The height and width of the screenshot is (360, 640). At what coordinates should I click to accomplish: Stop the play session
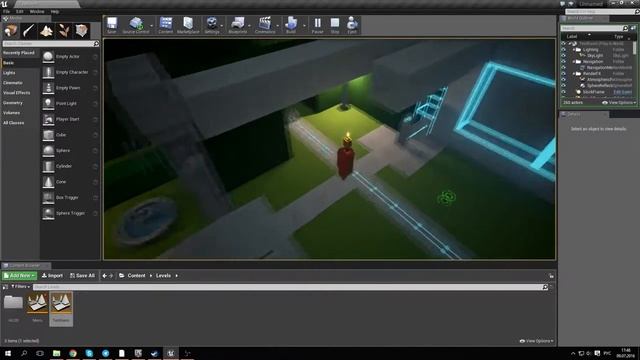point(335,25)
